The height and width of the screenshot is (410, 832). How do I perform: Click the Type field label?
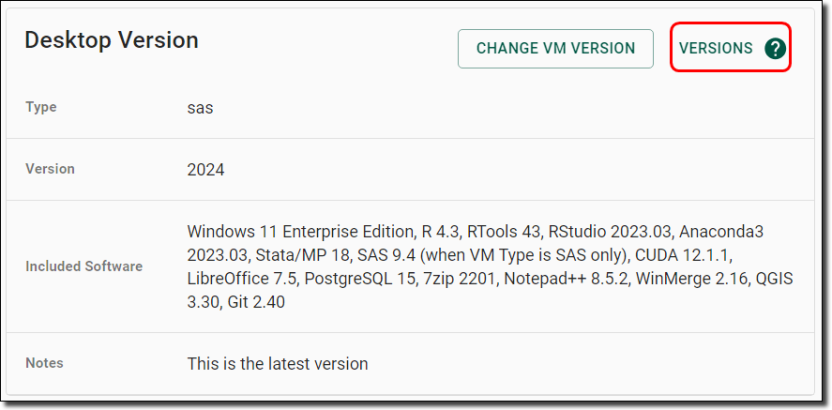pos(41,107)
